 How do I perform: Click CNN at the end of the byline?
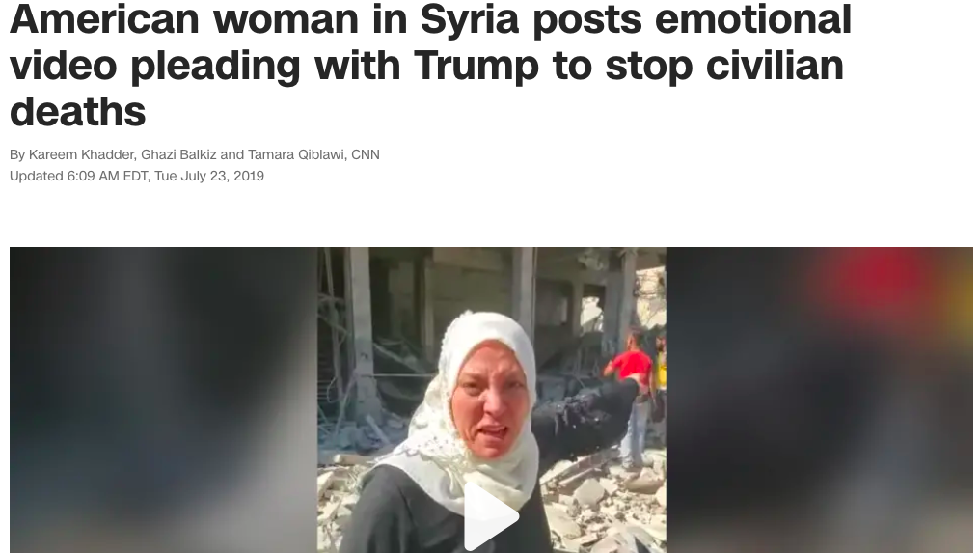[365, 154]
